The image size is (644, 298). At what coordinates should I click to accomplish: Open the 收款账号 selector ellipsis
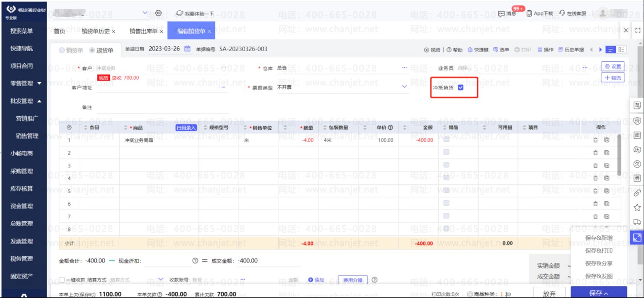coord(242,280)
